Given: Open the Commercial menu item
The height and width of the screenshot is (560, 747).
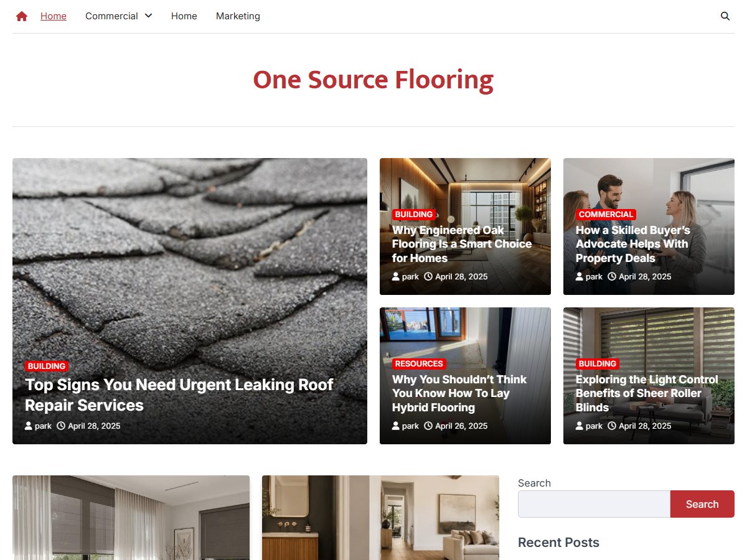Looking at the screenshot, I should [x=111, y=16].
